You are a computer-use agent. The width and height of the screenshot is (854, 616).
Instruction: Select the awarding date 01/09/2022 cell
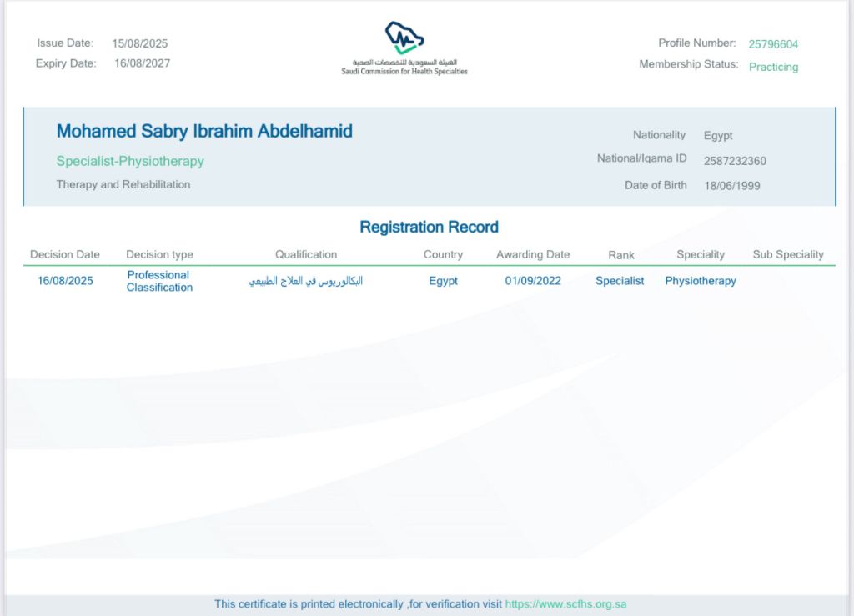click(x=533, y=281)
